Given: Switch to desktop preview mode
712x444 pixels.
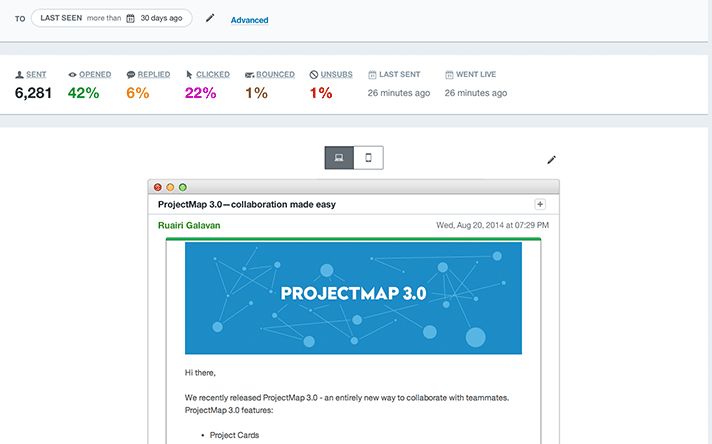Looking at the screenshot, I should pos(339,158).
